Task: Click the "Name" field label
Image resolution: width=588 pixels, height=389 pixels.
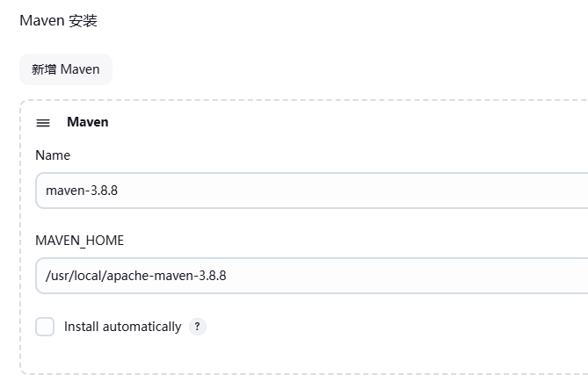Action: point(53,155)
